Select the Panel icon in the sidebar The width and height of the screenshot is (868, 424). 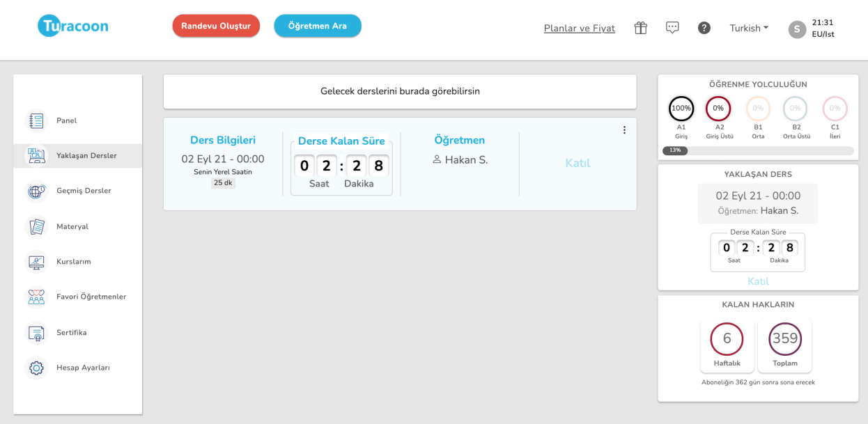[x=37, y=120]
